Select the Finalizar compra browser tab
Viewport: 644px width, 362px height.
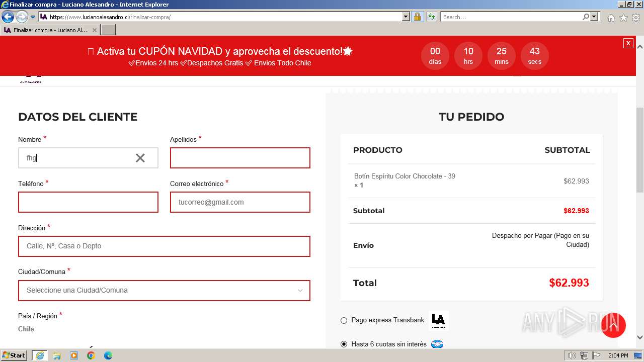50,30
